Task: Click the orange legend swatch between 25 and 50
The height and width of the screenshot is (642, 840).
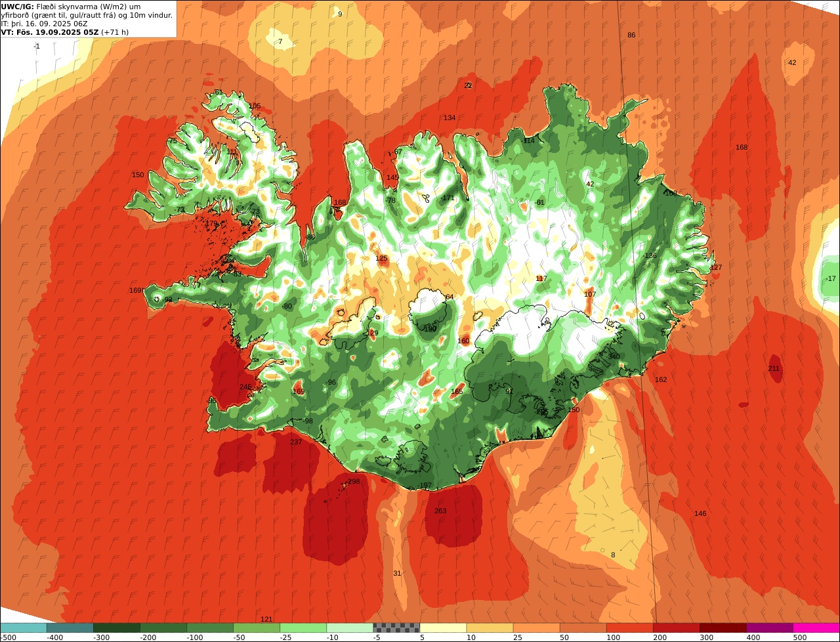Action: coord(536,628)
